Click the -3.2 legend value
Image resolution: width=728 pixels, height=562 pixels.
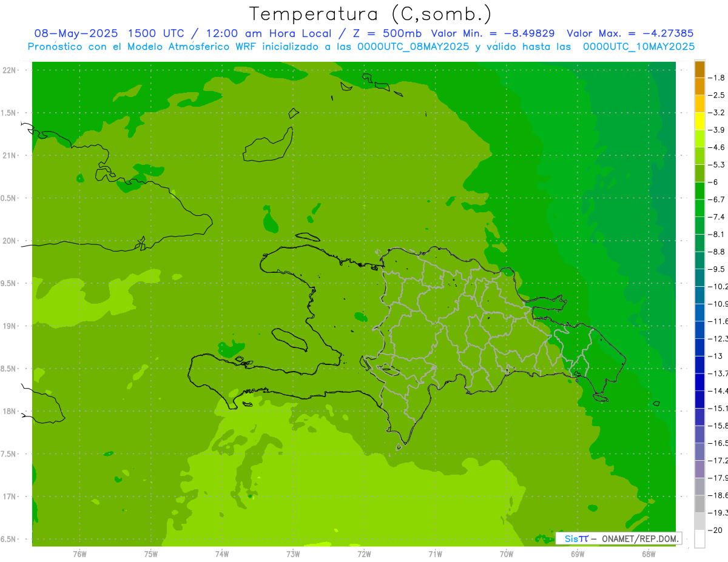coord(718,113)
